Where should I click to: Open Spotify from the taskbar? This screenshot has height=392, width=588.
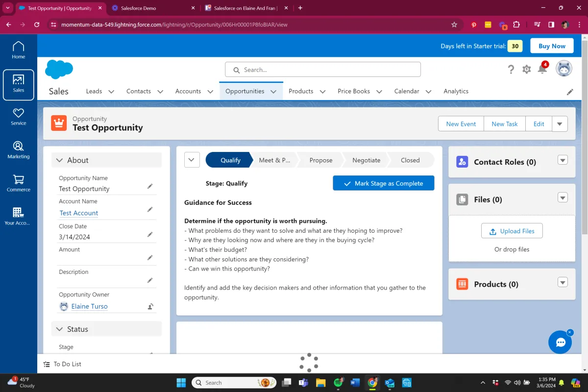(338, 383)
